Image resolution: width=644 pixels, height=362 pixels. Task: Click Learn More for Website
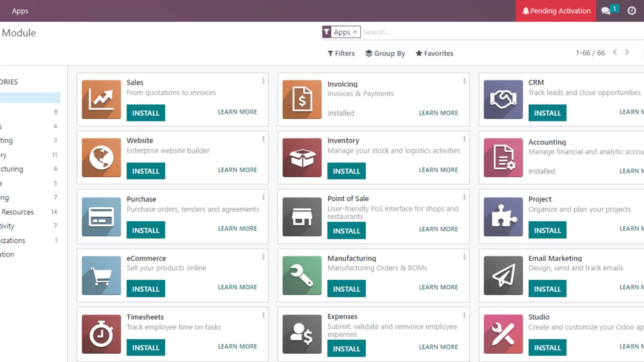pos(237,170)
